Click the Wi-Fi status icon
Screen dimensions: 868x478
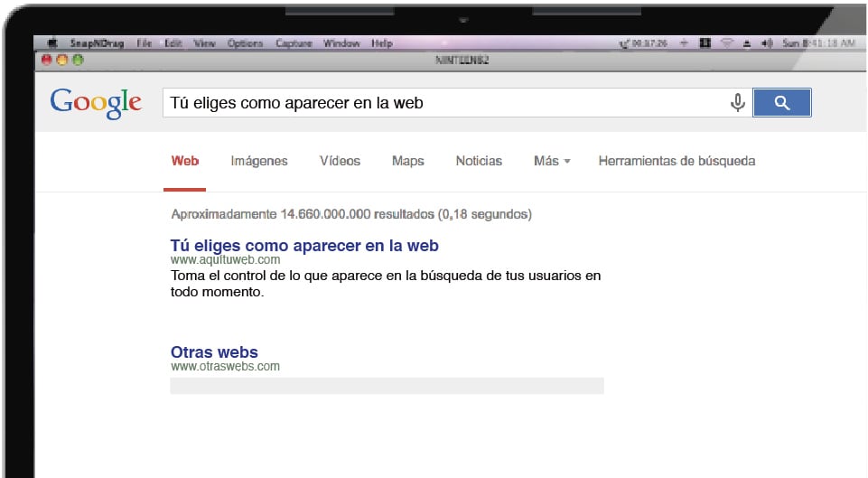(726, 43)
